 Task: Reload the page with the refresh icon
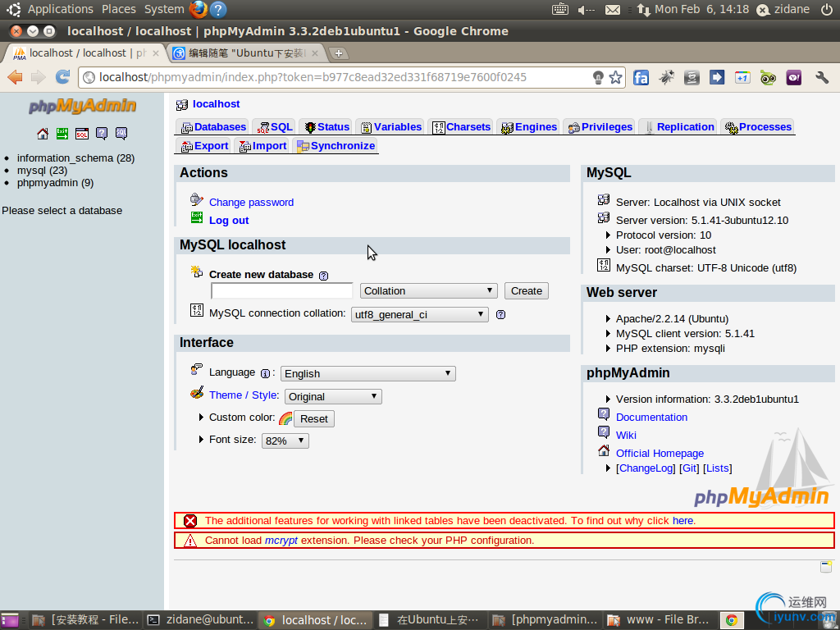pyautogui.click(x=62, y=78)
